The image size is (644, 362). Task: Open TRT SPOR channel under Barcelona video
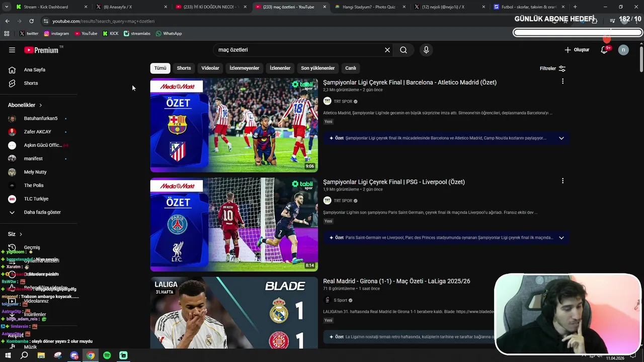343,102
